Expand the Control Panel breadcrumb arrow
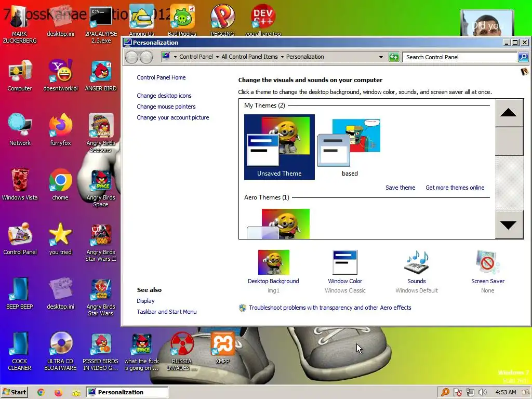This screenshot has width=532, height=399. (217, 57)
